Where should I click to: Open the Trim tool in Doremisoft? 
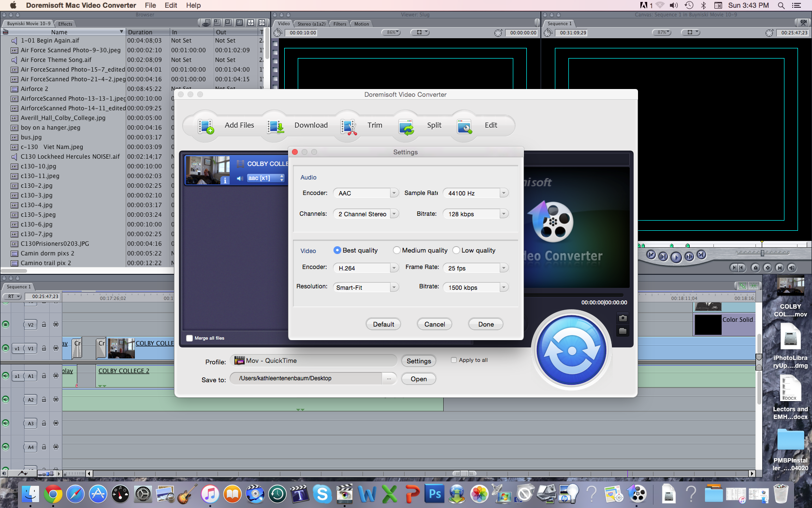click(x=348, y=127)
